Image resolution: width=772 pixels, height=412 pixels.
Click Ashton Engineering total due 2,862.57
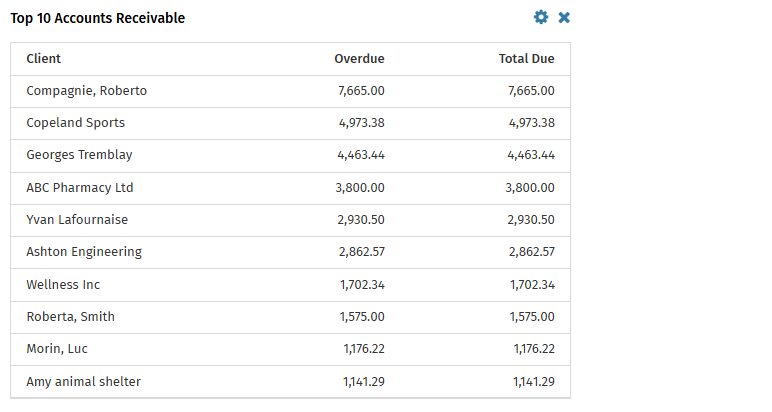[532, 252]
